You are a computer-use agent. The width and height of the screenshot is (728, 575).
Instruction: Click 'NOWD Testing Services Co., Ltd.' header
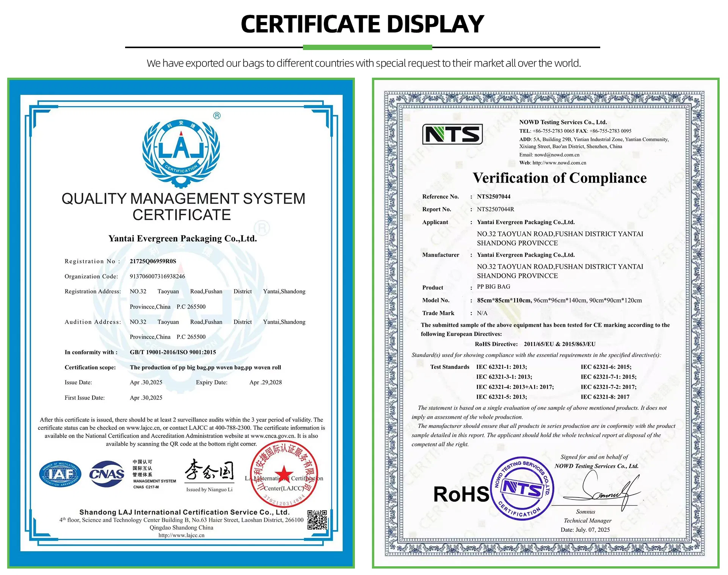563,122
